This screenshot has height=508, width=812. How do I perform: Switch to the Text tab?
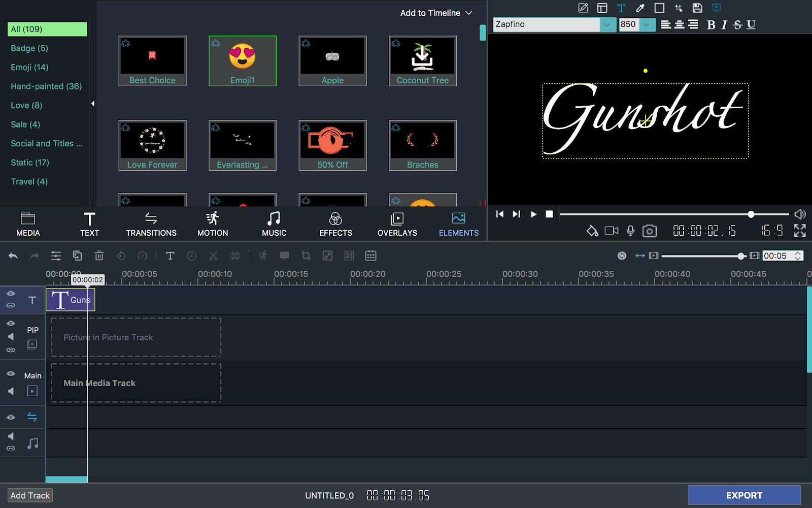pyautogui.click(x=89, y=224)
